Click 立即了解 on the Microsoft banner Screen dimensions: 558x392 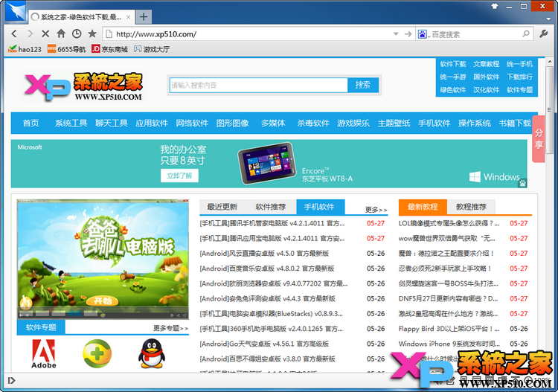[x=179, y=176]
